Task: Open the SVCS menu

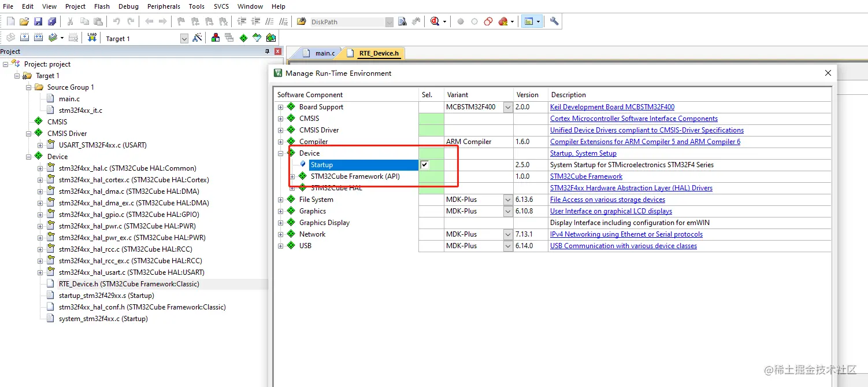Action: (x=221, y=6)
